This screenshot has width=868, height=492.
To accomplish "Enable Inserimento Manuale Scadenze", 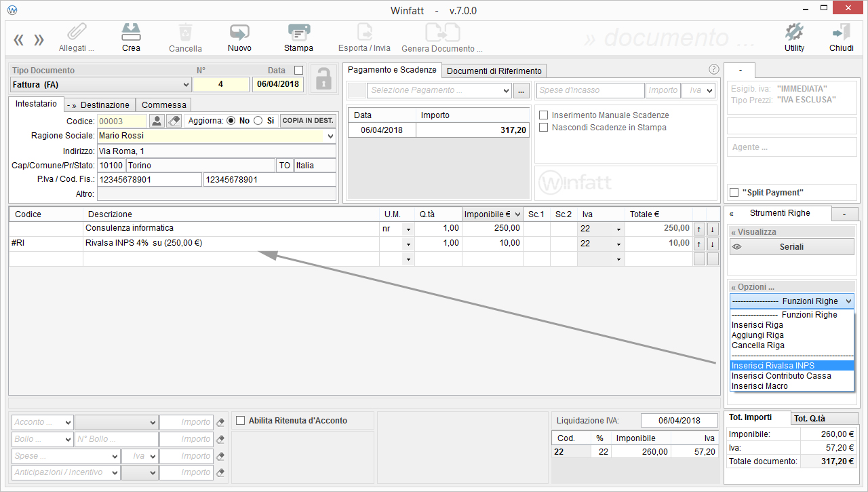I will [543, 115].
